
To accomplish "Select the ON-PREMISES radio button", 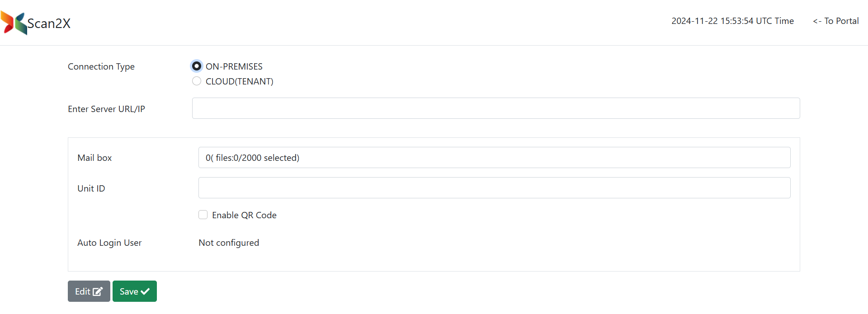I will pyautogui.click(x=197, y=66).
